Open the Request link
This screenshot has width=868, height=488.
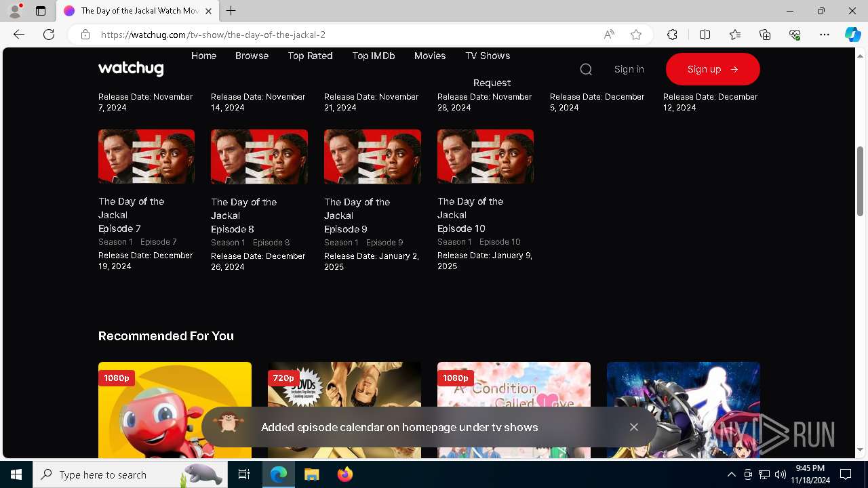[x=492, y=83]
